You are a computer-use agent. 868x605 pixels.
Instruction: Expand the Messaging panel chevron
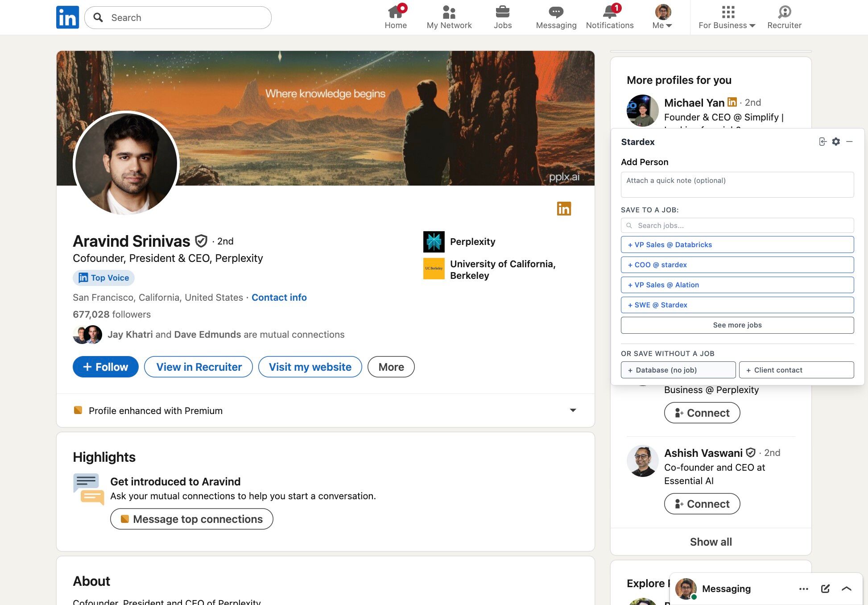[x=847, y=588]
